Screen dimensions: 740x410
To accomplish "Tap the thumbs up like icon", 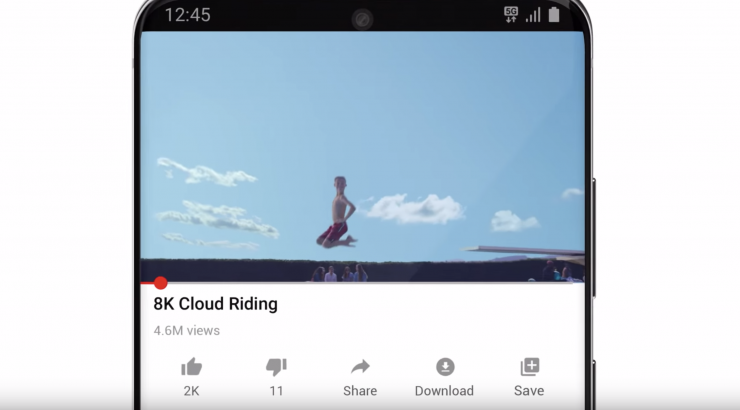I will coord(192,367).
